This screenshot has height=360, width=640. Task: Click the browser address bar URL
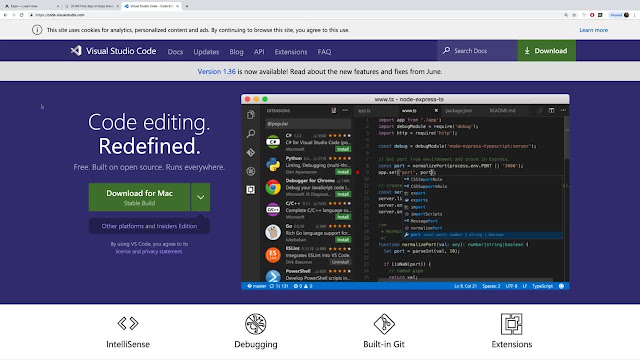(60, 15)
